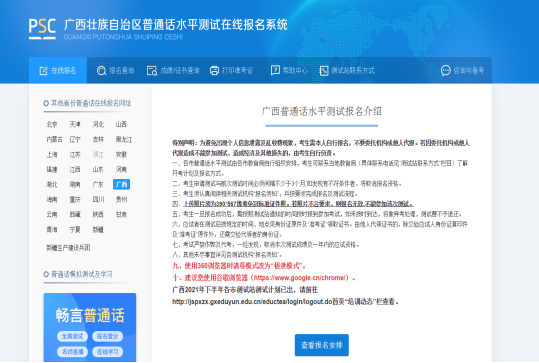Screen dimensions: 539x363
Task: Select the 广东 province link
Action: point(98,185)
